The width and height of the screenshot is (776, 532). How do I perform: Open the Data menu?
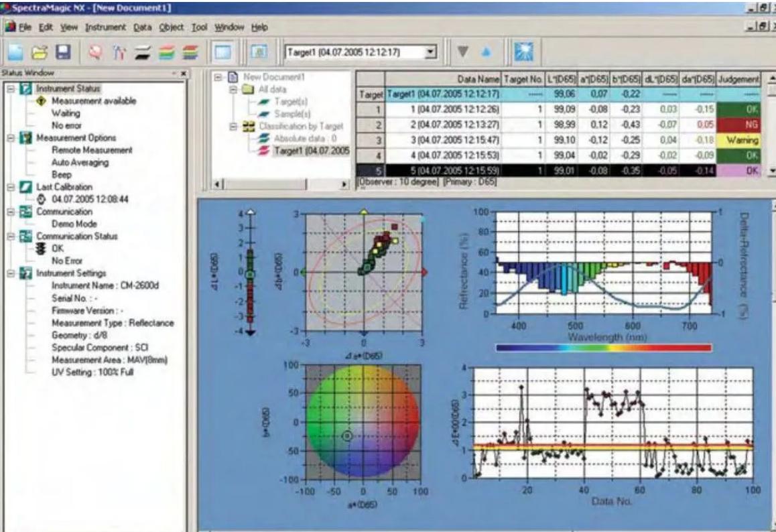click(x=143, y=27)
